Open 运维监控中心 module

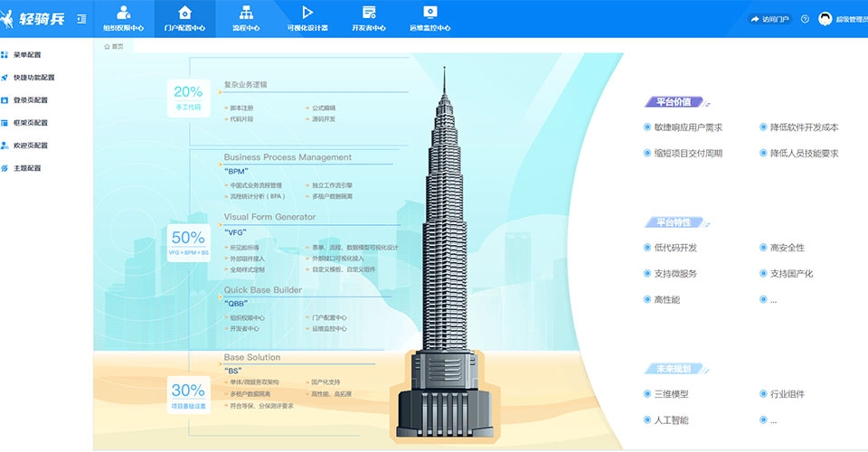(x=430, y=18)
